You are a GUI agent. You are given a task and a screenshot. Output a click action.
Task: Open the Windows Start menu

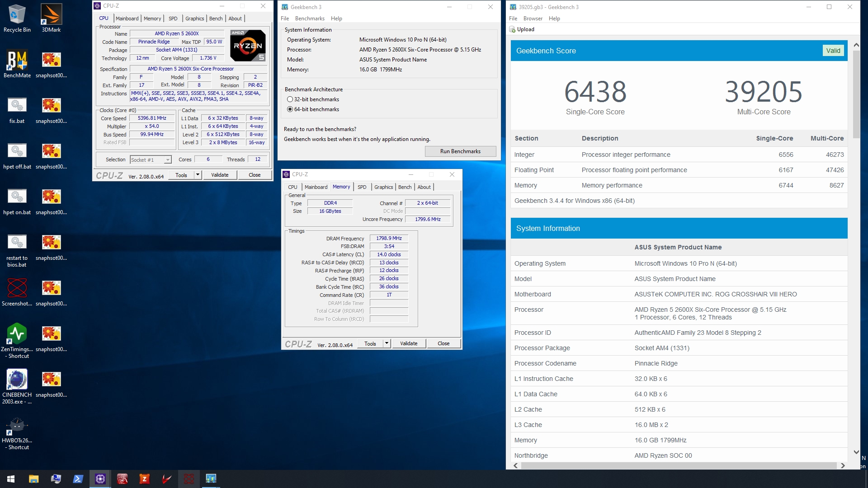point(11,479)
